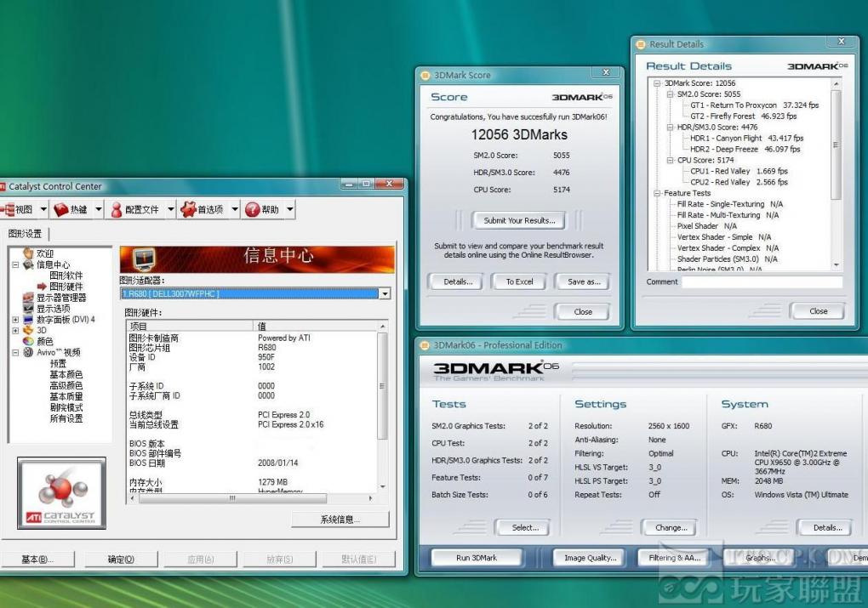Click the color (颜色) tree icon
The image size is (868, 608).
coord(28,341)
